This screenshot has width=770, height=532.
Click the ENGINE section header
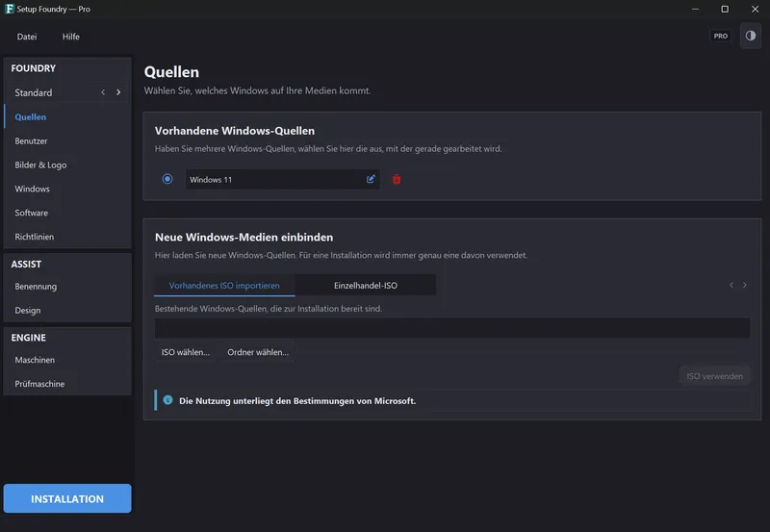point(29,338)
